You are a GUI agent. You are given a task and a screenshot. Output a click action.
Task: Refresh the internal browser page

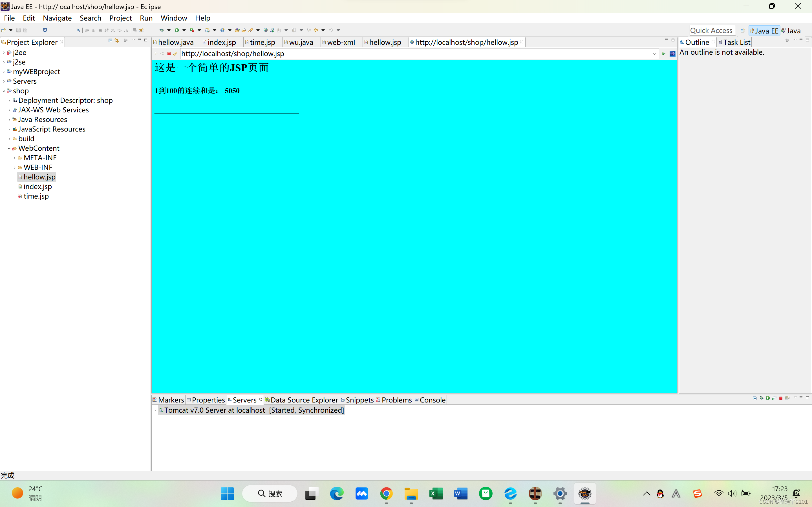click(175, 54)
